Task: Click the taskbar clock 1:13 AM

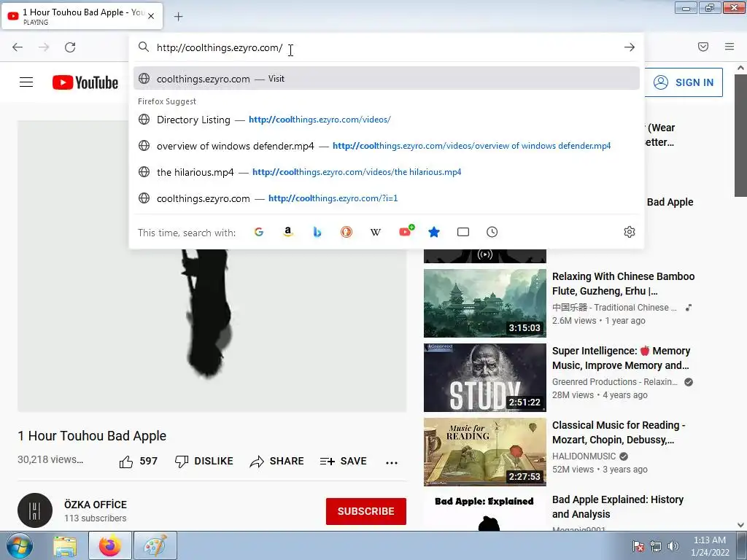Action: tap(710, 546)
